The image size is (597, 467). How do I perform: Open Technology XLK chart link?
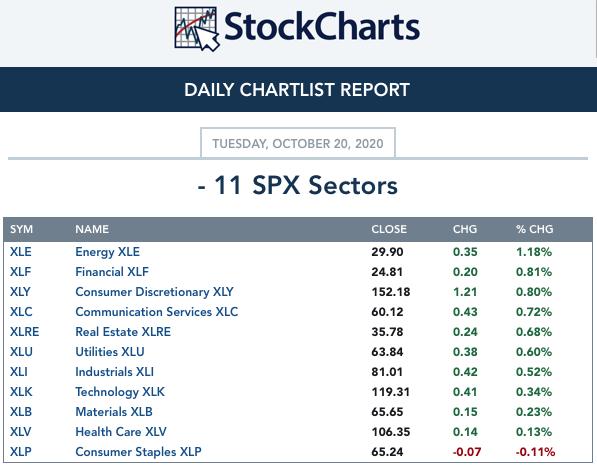(120, 392)
